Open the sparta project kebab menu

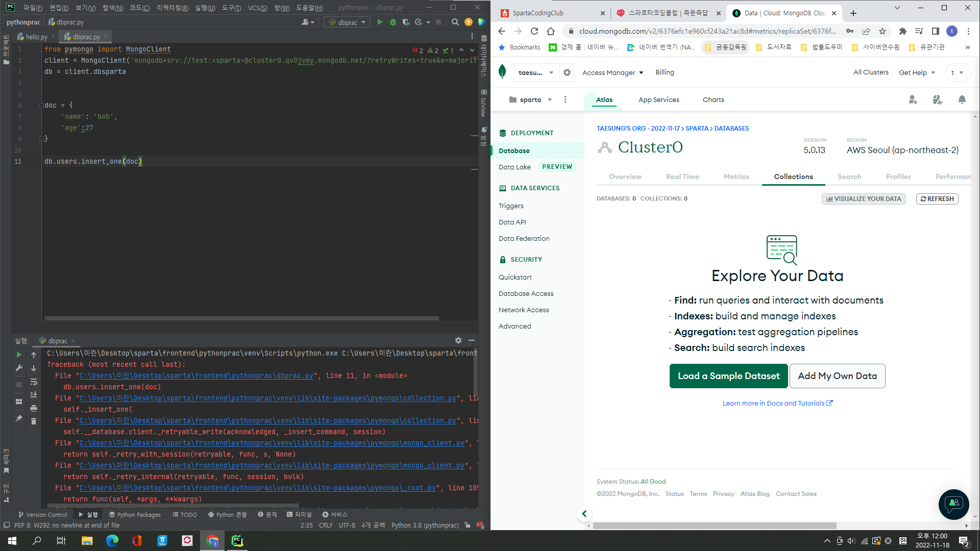(565, 99)
